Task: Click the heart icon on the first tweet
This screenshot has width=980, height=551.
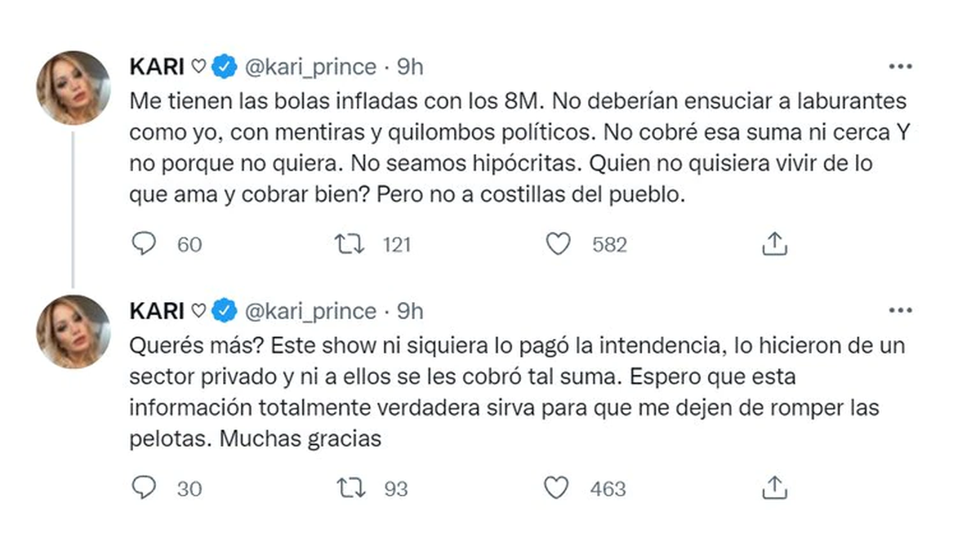Action: 559,243
